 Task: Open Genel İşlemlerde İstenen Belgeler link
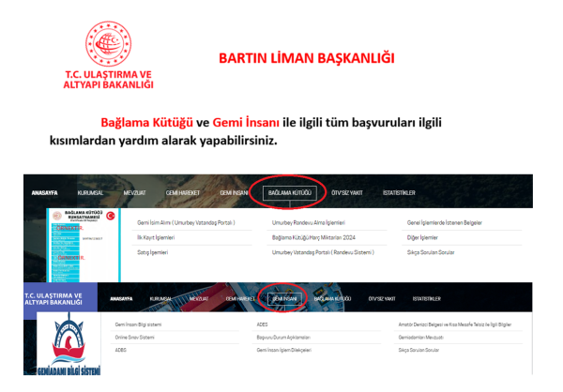[x=445, y=222]
